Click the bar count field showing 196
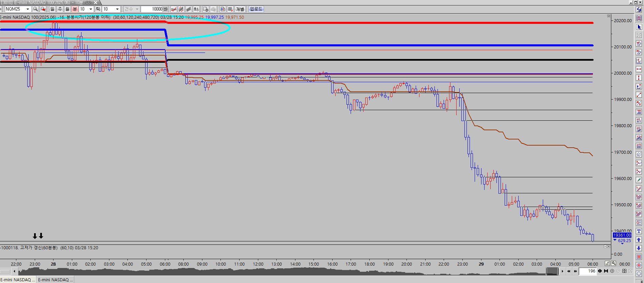644x283 pixels. [x=588, y=271]
